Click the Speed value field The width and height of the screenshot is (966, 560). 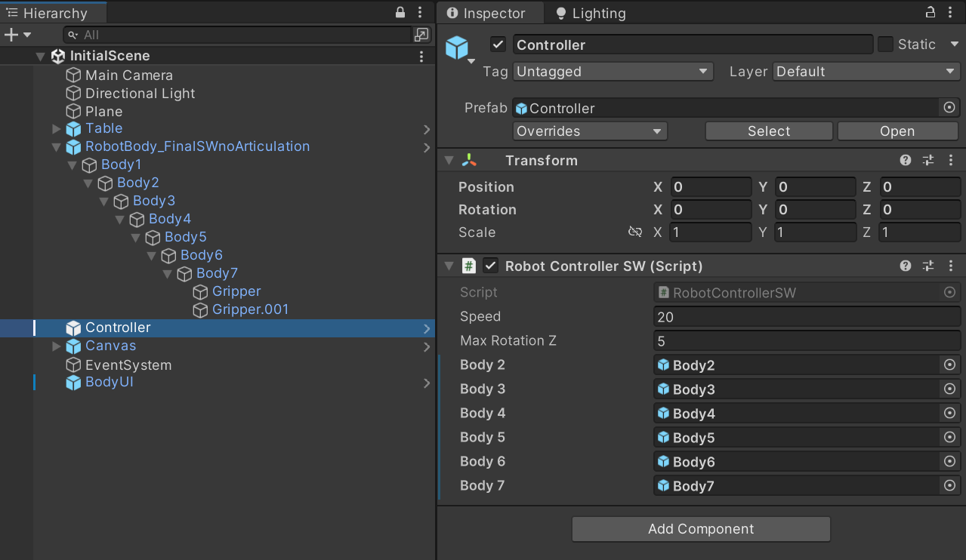pyautogui.click(x=807, y=317)
